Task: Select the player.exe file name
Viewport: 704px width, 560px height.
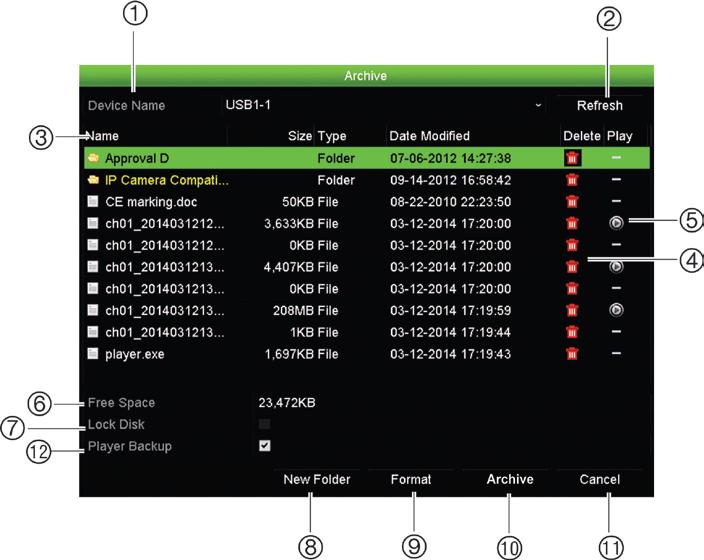Action: tap(135, 354)
